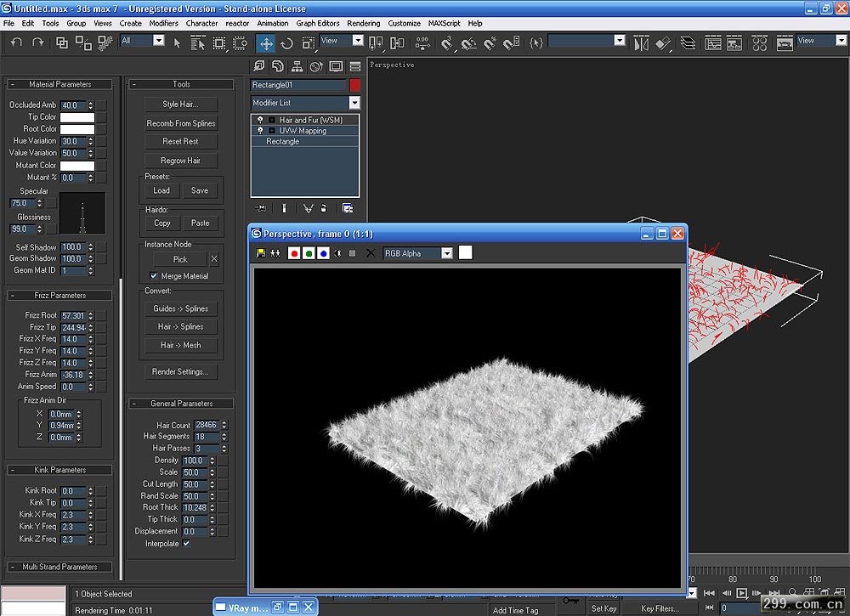Toggle the red channel in the render window
The height and width of the screenshot is (616, 850).
(294, 253)
